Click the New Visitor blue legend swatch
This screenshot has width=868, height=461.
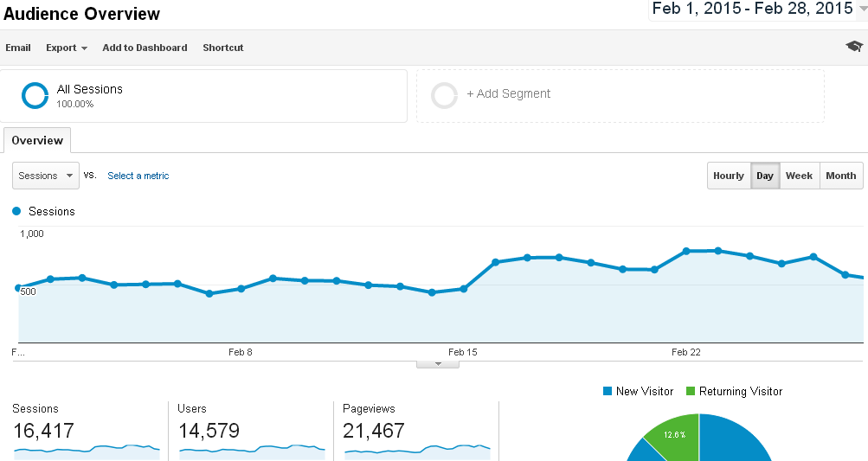608,391
